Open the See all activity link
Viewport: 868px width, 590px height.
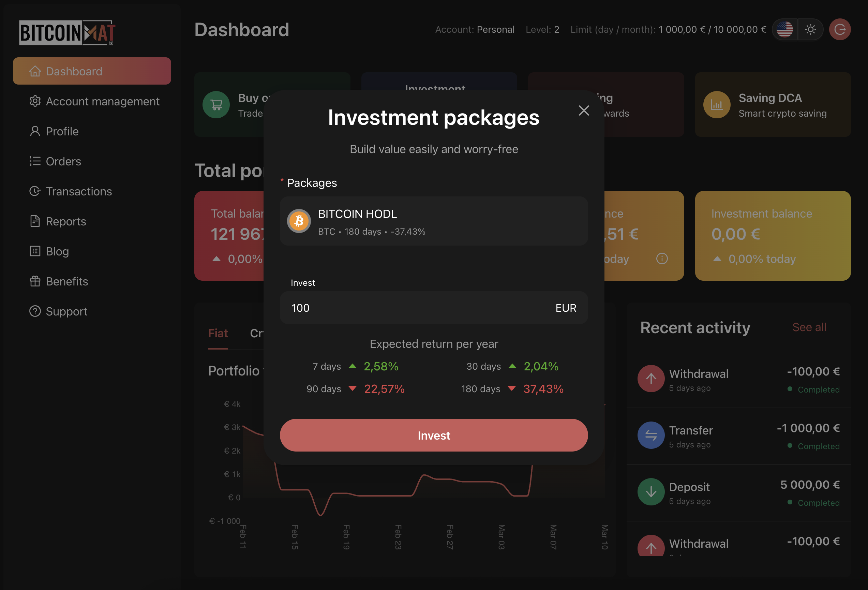(809, 327)
